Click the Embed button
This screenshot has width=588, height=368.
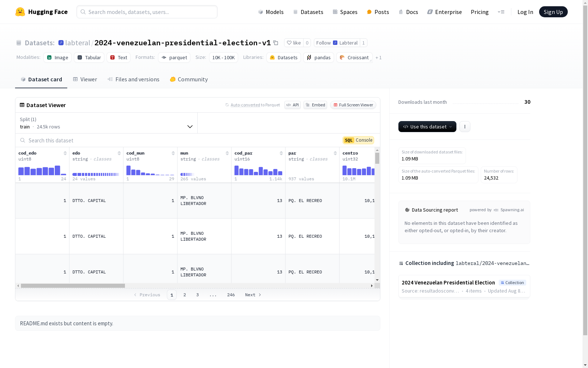point(315,105)
